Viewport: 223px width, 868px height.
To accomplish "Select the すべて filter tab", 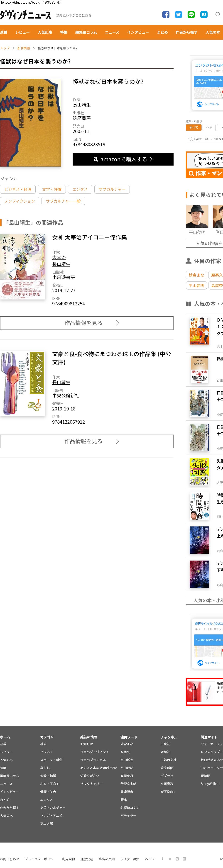I will point(194,128).
